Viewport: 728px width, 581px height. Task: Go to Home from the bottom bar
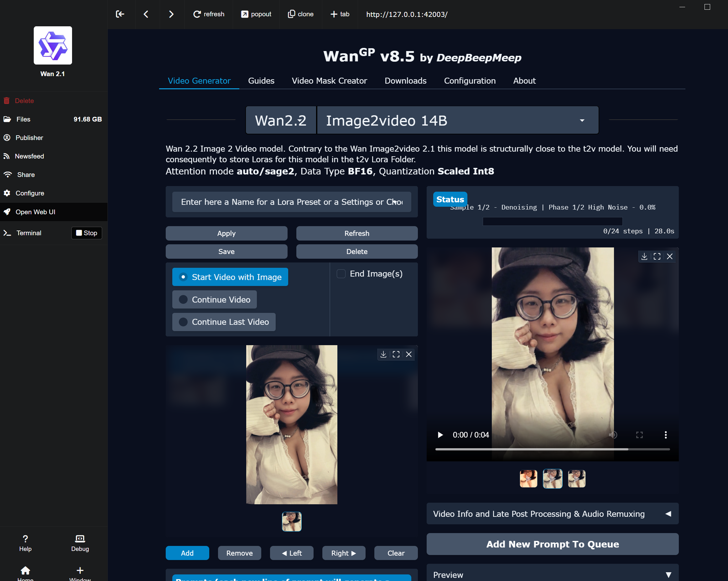coord(25,573)
